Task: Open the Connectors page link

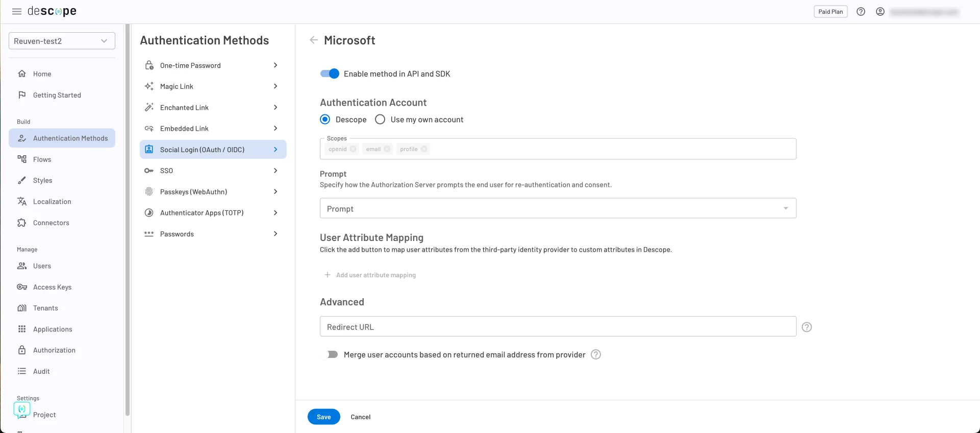Action: pos(51,223)
